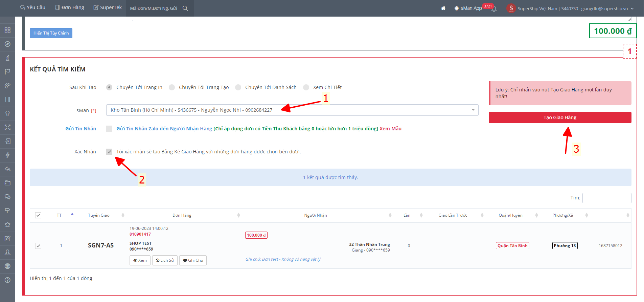Open account dropdown next to giangdtc email
This screenshot has height=302, width=644.
tap(632, 8)
